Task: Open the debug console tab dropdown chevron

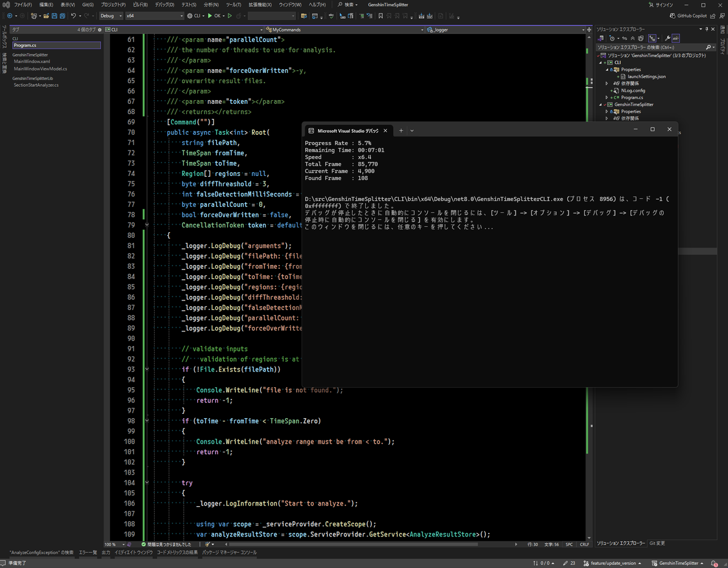Action: click(412, 130)
